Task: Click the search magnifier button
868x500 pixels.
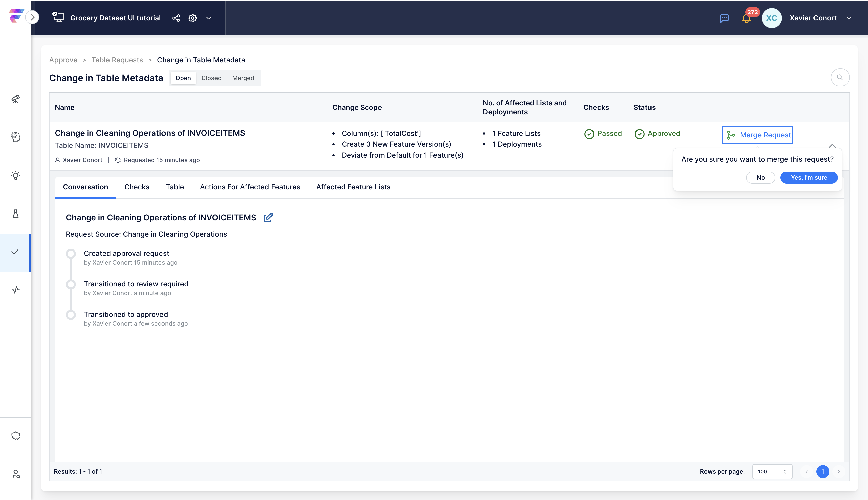Action: tap(840, 78)
